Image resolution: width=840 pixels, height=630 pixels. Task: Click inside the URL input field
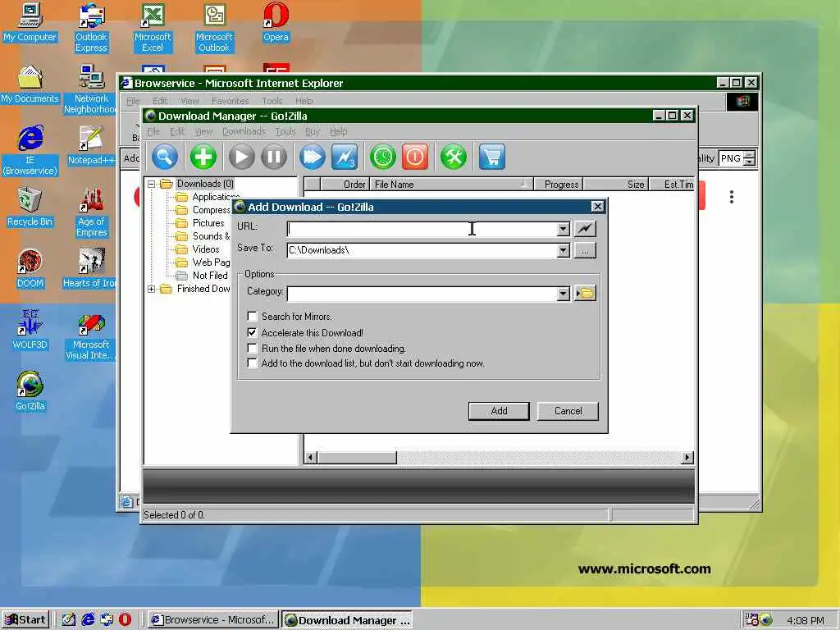pos(421,230)
